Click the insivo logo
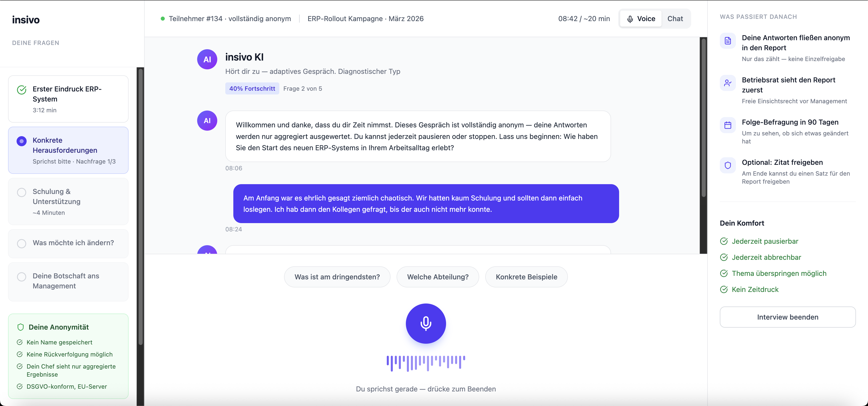The image size is (868, 406). point(26,20)
